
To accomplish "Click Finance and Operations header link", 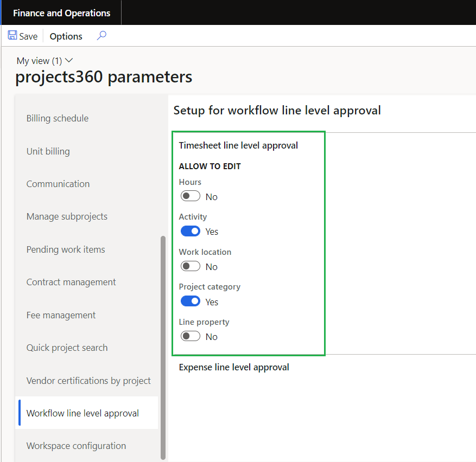I will tap(61, 13).
